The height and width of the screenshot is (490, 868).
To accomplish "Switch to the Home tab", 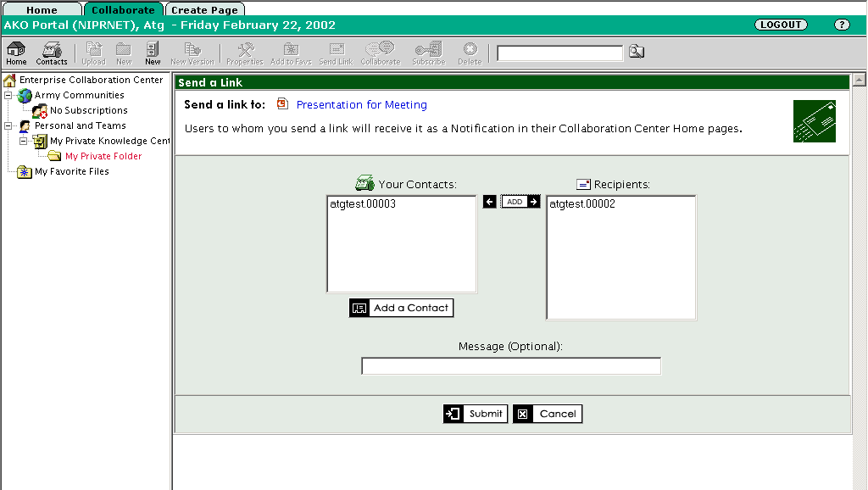I will [x=42, y=10].
